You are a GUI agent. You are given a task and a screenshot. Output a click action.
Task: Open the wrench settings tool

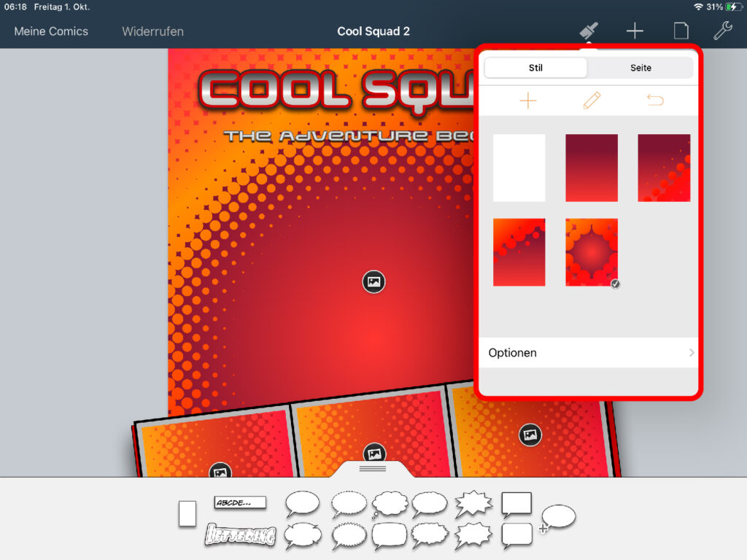pos(723,31)
